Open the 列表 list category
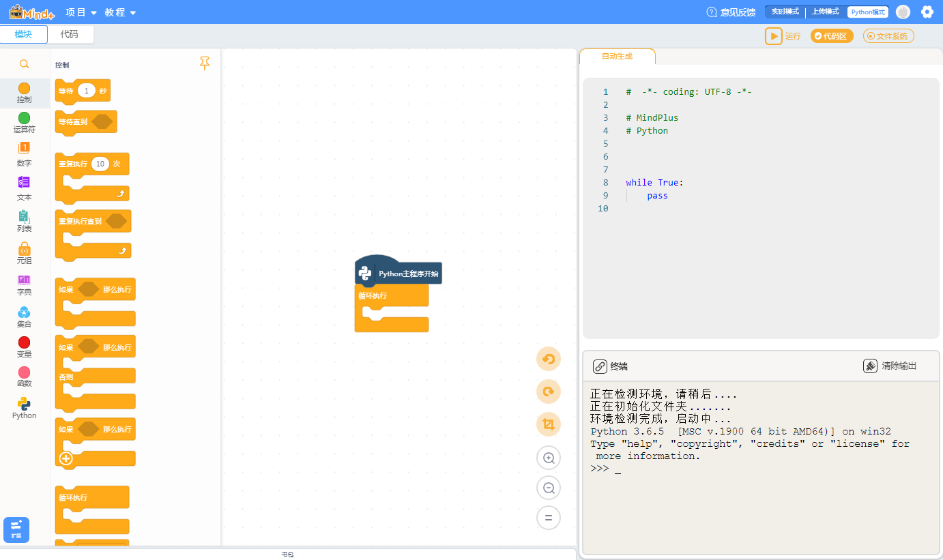This screenshot has height=560, width=943. 25,221
